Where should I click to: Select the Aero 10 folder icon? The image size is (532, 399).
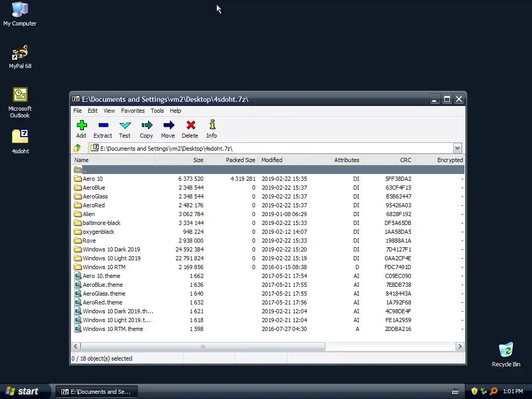78,179
